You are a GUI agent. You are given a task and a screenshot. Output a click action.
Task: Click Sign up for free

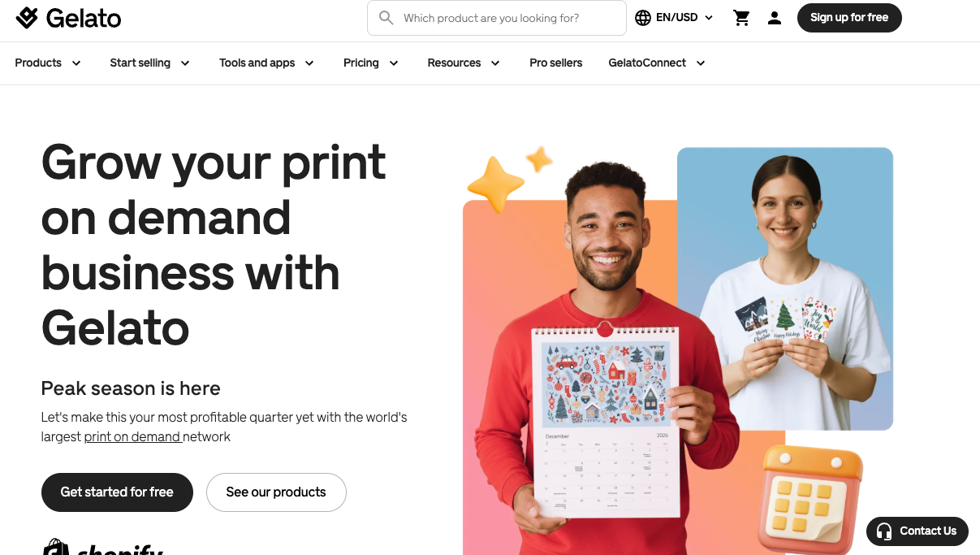(849, 18)
